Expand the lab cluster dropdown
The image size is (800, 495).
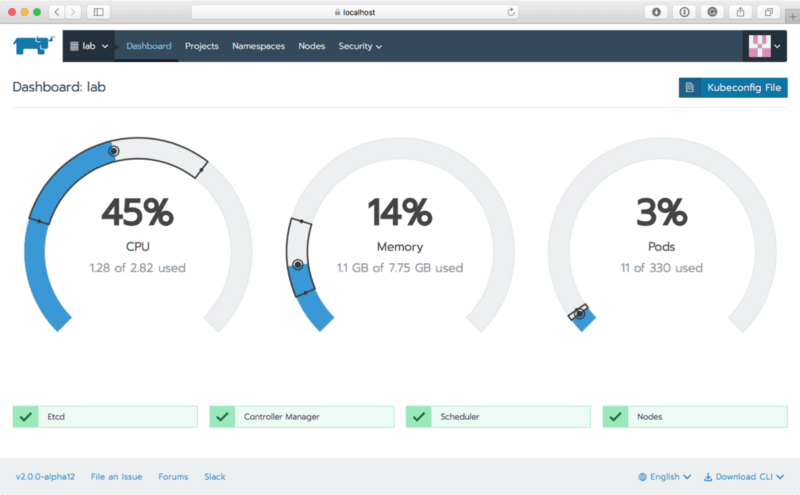[89, 46]
